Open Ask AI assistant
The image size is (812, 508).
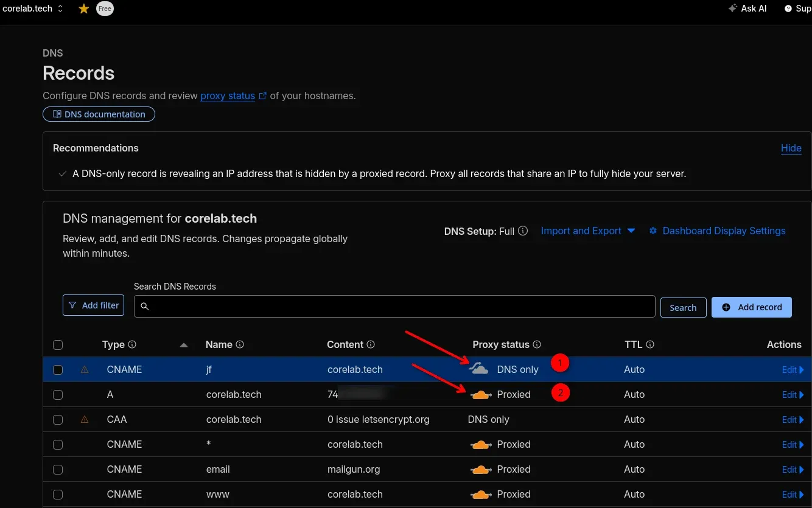747,9
